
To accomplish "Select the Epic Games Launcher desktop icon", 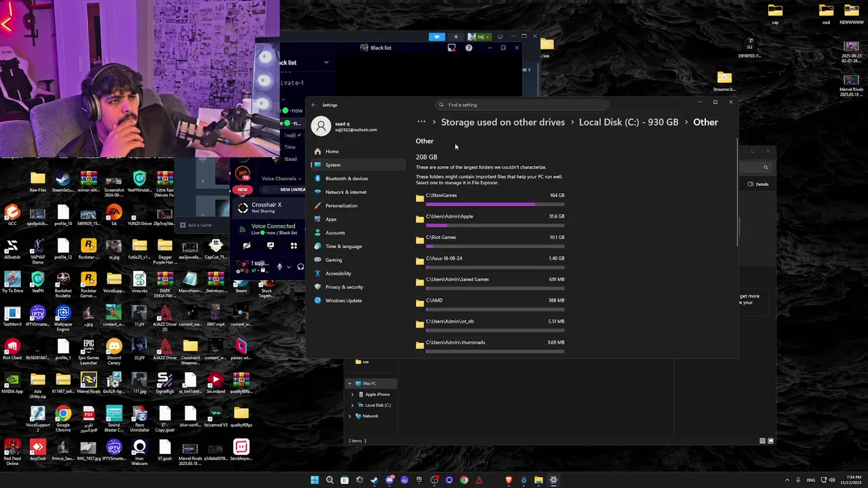I will (88, 352).
